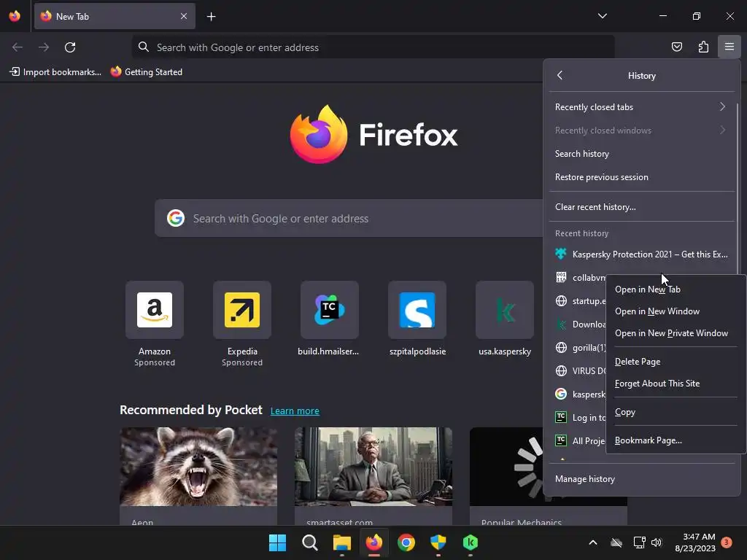This screenshot has width=747, height=560.
Task: Open Manage history
Action: point(641,479)
